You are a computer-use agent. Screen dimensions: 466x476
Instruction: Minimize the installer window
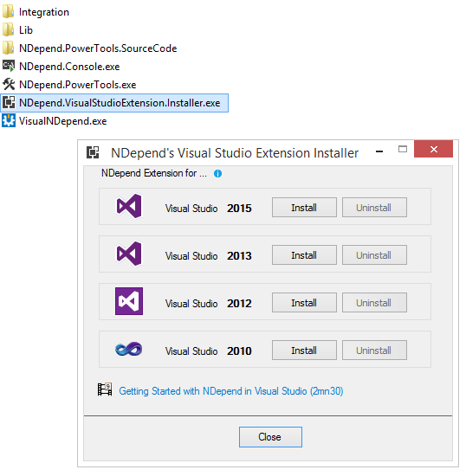379,151
